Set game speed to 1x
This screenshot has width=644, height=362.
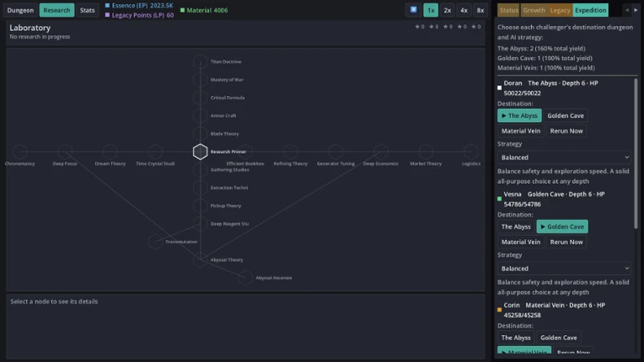(431, 10)
